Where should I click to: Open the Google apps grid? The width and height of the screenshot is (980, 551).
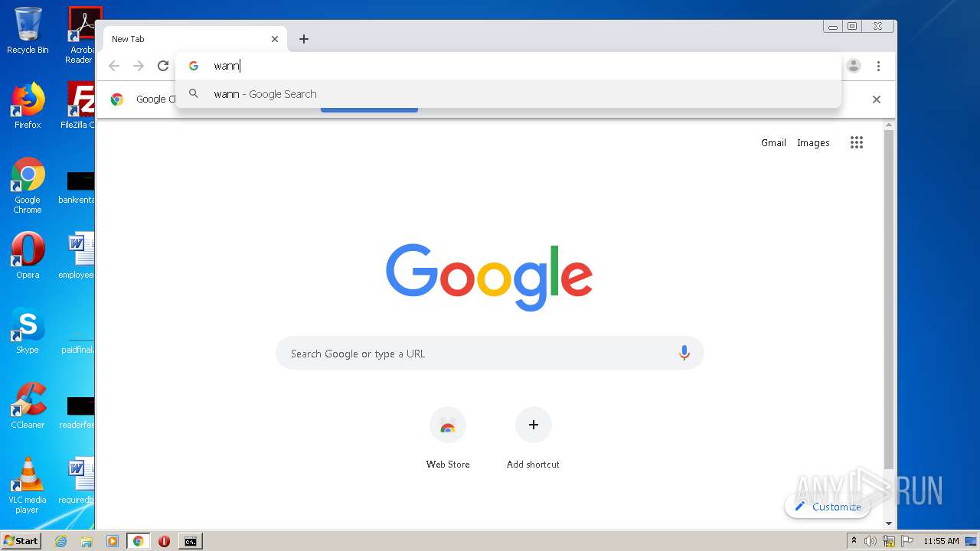coord(857,142)
